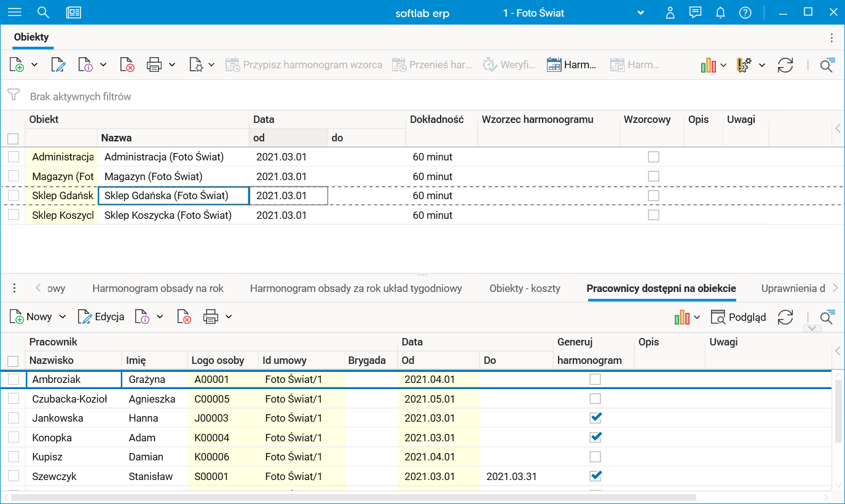845x504 pixels.
Task: Open the notifications bell
Action: pyautogui.click(x=720, y=12)
